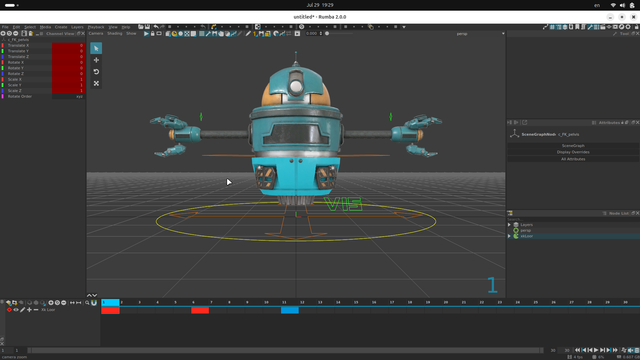Click the Translate X red value field
640x360 pixels.
coord(68,45)
